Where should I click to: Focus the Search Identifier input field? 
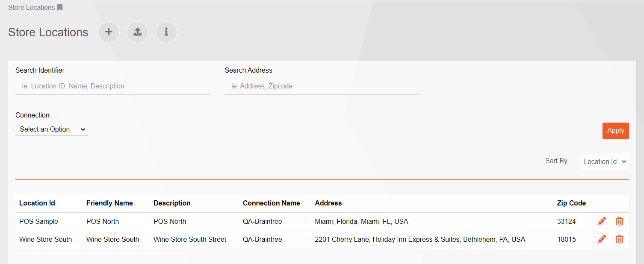point(113,86)
